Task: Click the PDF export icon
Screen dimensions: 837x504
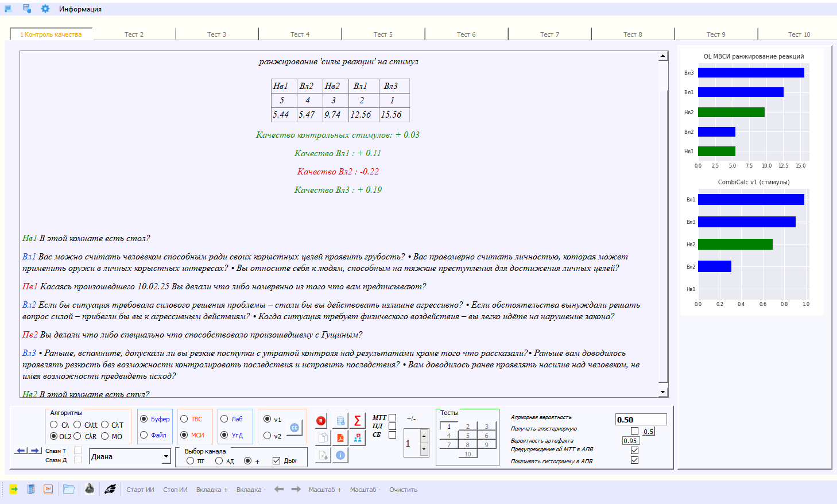Action: (x=340, y=438)
